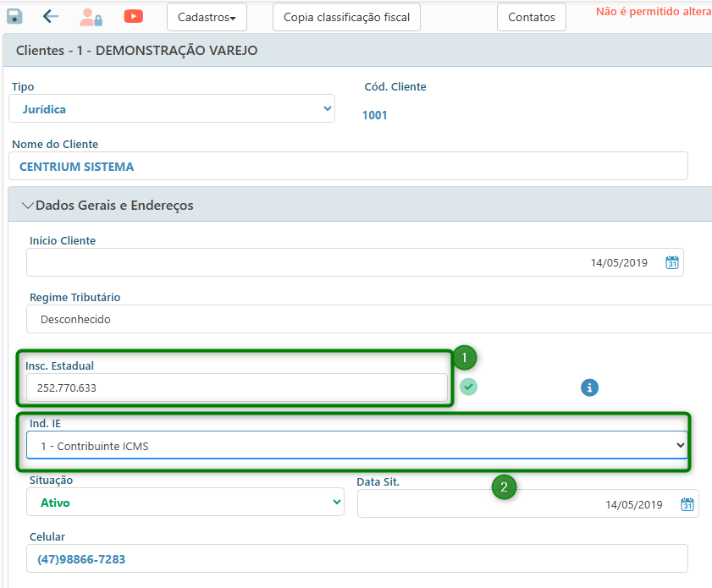
Task: Open the YouTube video help icon
Action: coord(133,16)
